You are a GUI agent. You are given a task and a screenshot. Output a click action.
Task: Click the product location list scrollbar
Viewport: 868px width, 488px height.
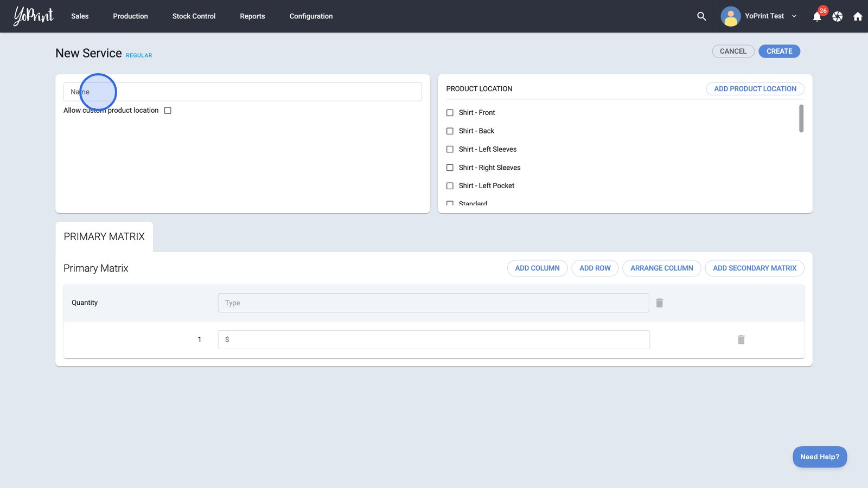tap(801, 119)
